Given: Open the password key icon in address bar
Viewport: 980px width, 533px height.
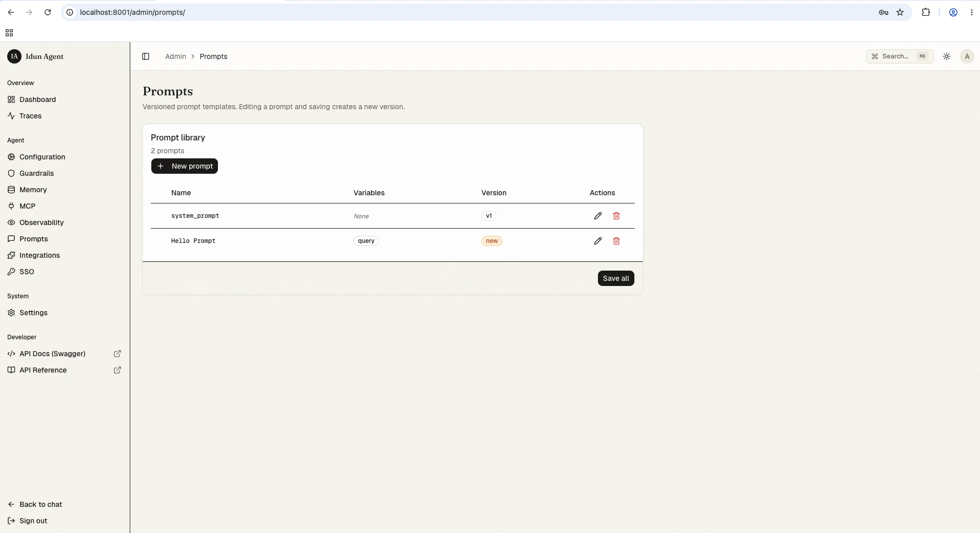Looking at the screenshot, I should (x=884, y=12).
